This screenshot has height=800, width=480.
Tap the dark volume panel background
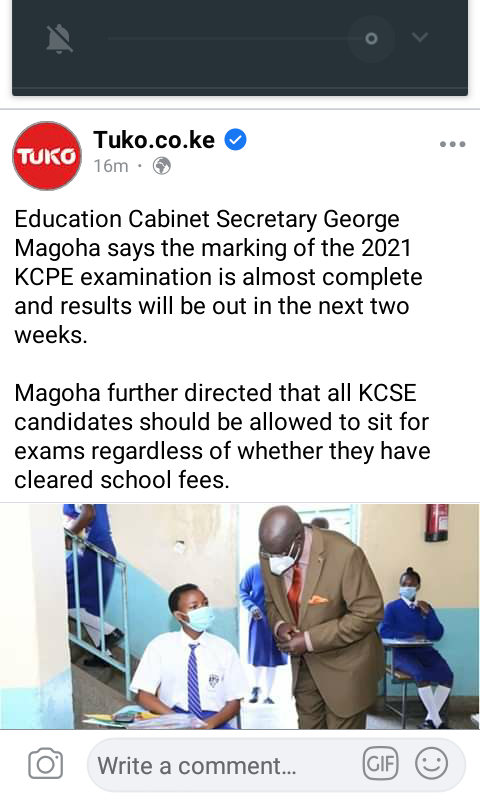(x=240, y=71)
